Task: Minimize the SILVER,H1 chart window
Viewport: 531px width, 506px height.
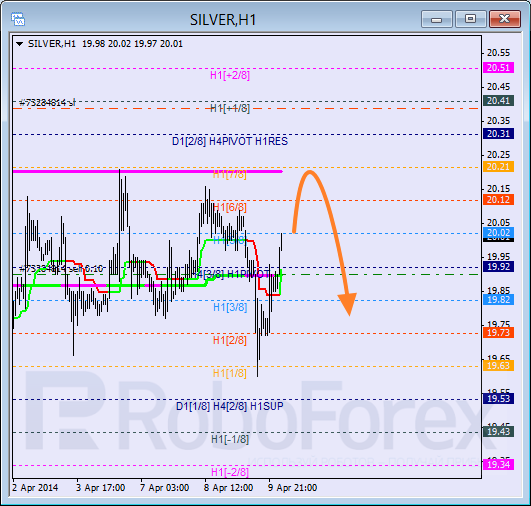Action: click(x=437, y=19)
